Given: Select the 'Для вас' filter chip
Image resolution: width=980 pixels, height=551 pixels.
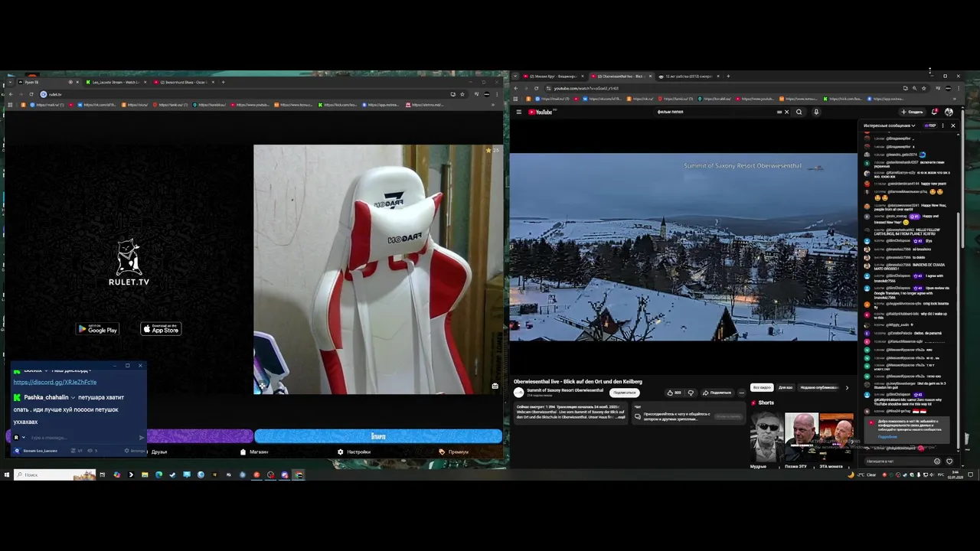Looking at the screenshot, I should (x=786, y=387).
